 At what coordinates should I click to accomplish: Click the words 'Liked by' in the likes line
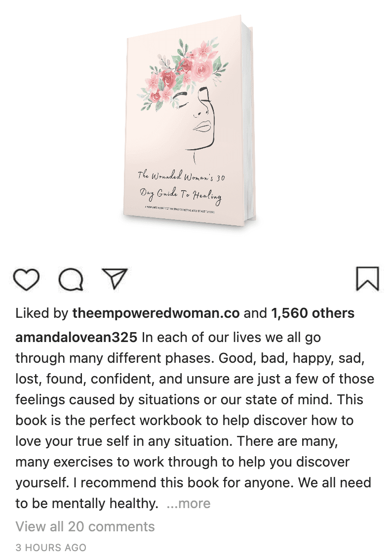pyautogui.click(x=42, y=313)
